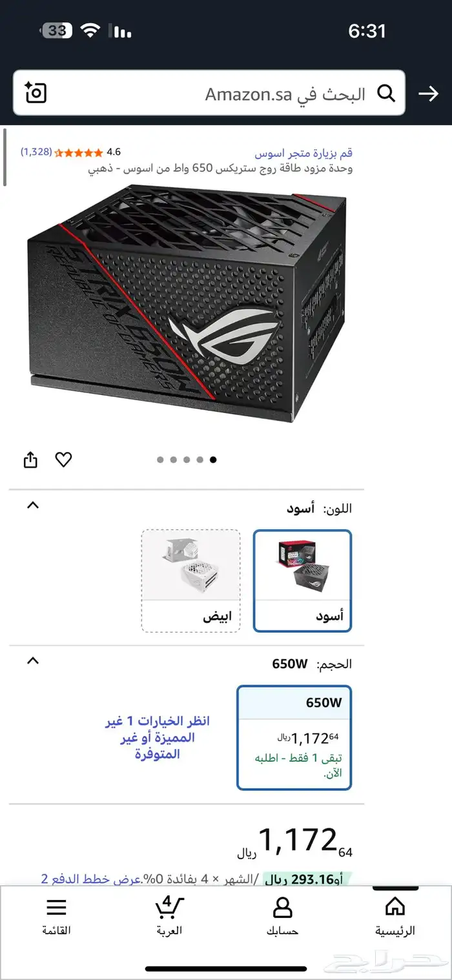Viewport: 452px width, 980px height.
Task: Open the حسابك account icon
Action: coord(282,907)
